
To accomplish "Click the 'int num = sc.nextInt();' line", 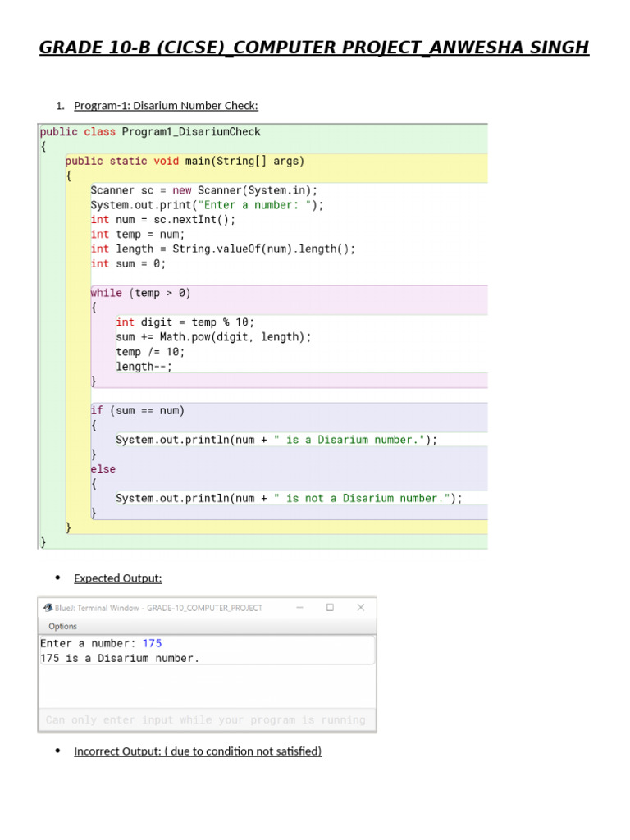I will 163,220.
